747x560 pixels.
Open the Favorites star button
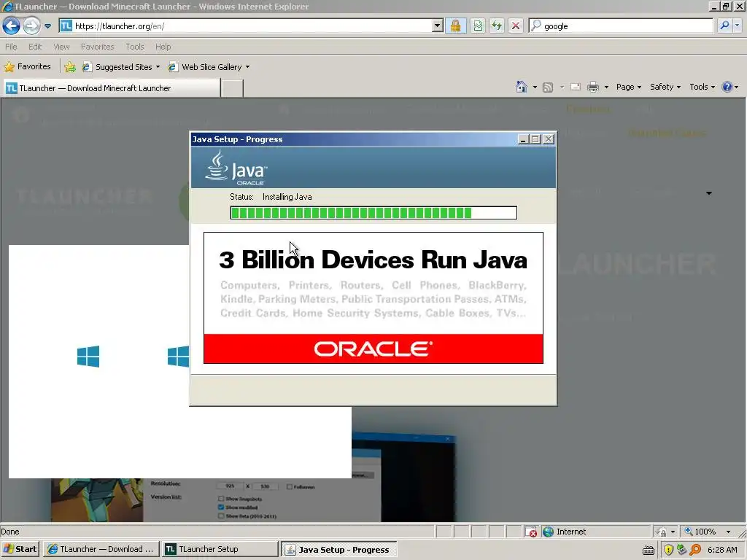click(x=27, y=66)
